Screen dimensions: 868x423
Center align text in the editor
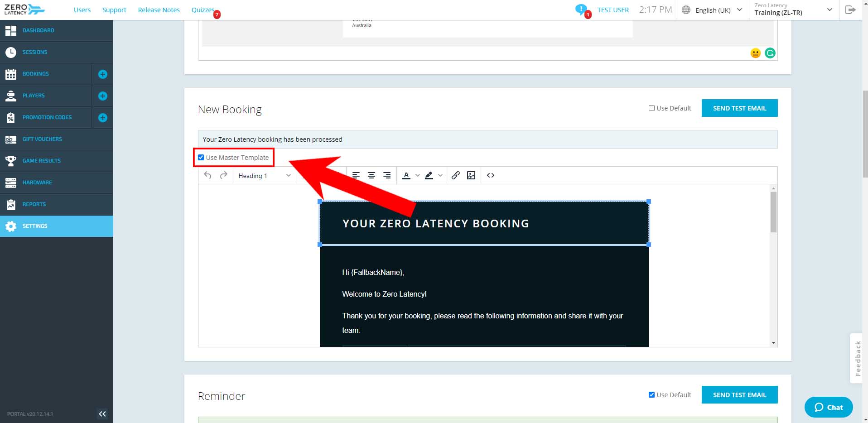[371, 175]
